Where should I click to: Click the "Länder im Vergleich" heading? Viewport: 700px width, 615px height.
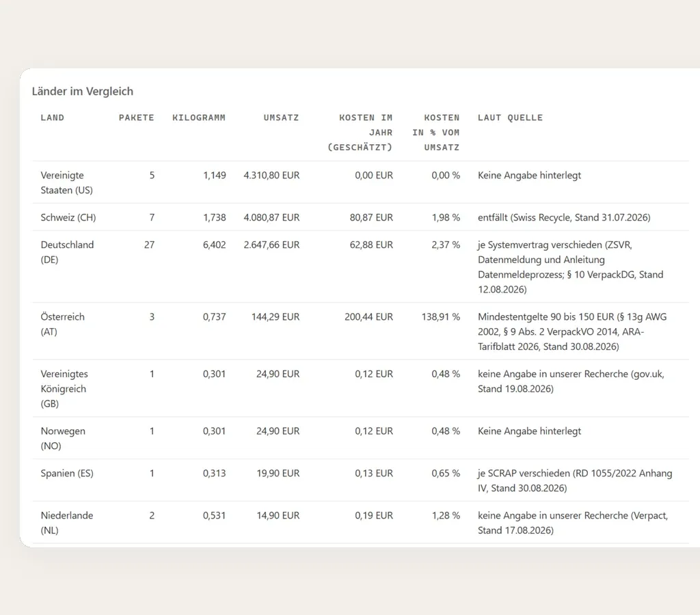click(83, 92)
